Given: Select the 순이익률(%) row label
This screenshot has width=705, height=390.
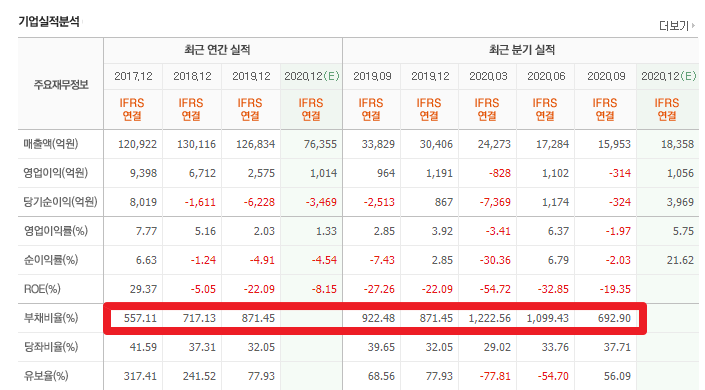Looking at the screenshot, I should (x=51, y=260).
